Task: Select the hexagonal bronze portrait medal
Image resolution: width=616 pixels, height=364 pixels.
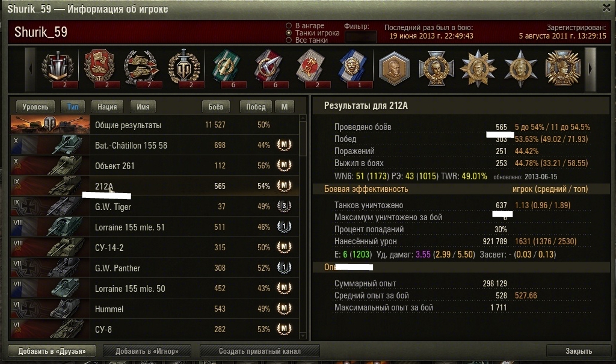Action: point(394,69)
